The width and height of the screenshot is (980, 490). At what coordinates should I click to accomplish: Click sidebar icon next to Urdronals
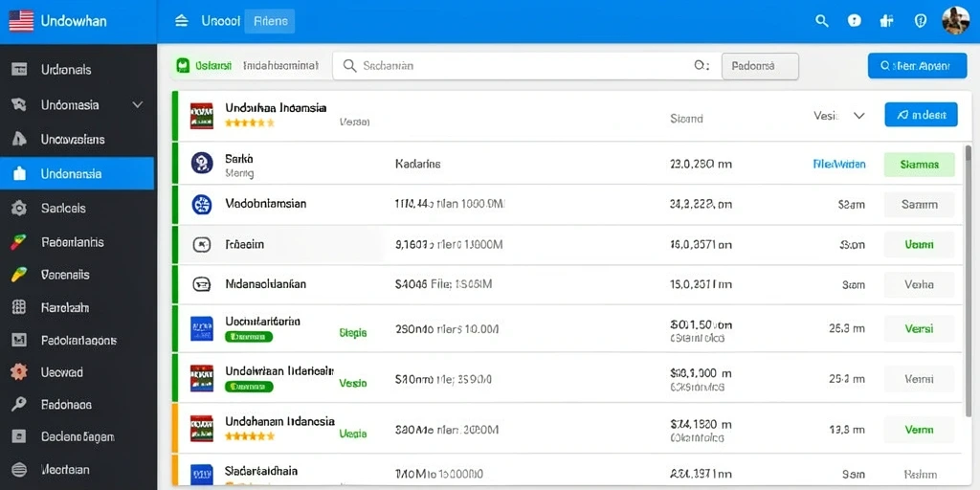click(x=19, y=69)
